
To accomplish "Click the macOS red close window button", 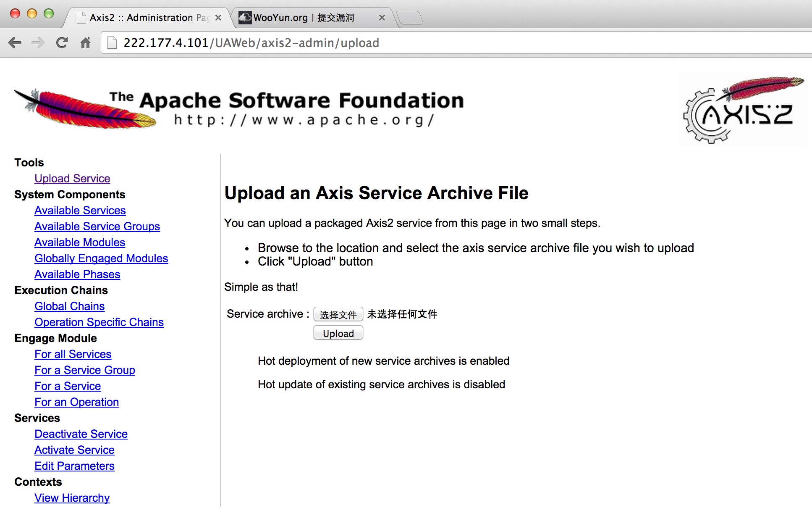I will tap(15, 13).
